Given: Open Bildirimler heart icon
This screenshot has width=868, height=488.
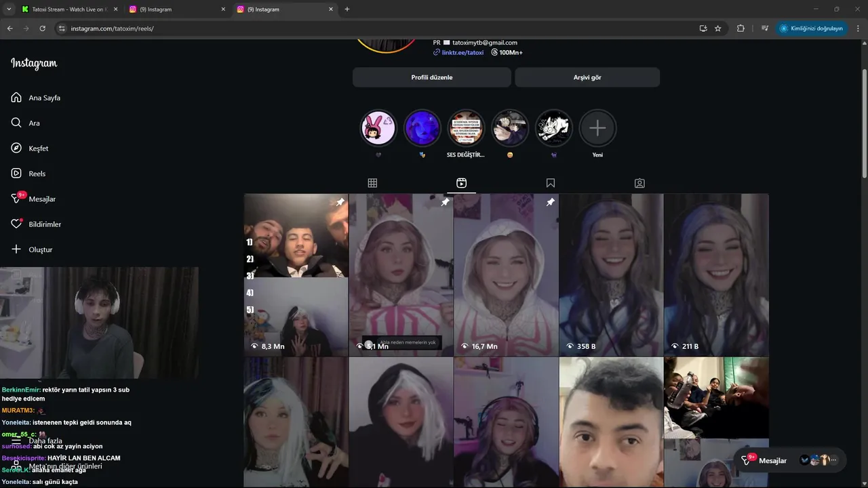Looking at the screenshot, I should tap(16, 224).
